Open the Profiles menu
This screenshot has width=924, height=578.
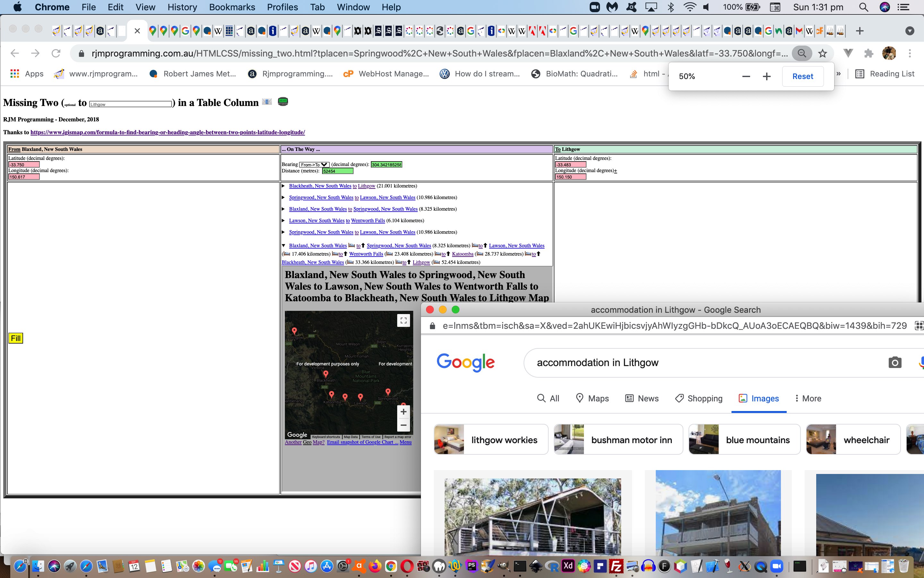click(x=282, y=7)
